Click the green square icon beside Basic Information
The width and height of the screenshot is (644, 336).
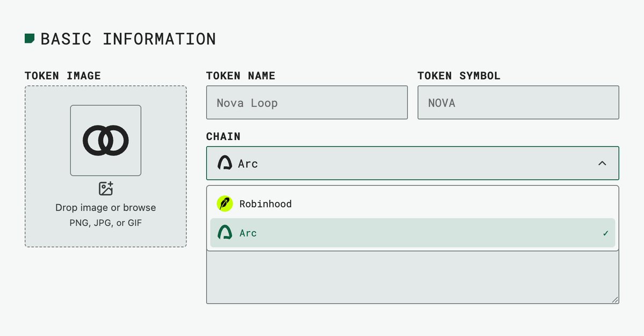pos(30,39)
